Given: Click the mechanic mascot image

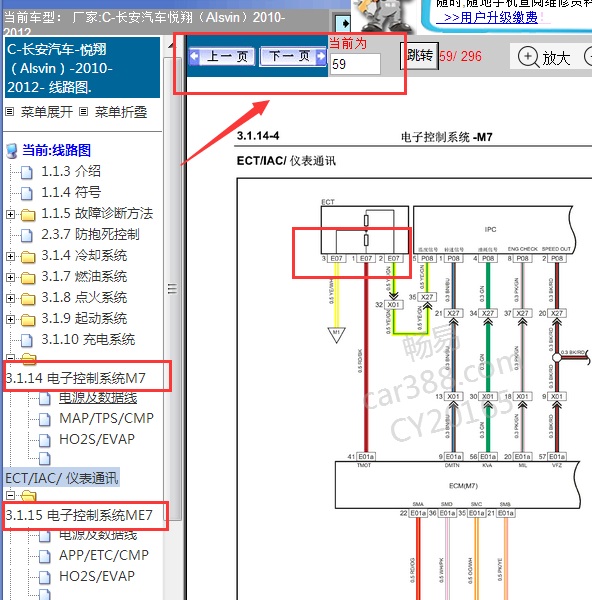Looking at the screenshot, I should [384, 16].
